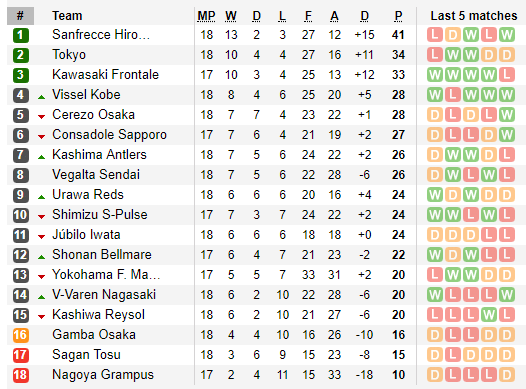
Task: Sort by the P points header
Action: click(398, 16)
